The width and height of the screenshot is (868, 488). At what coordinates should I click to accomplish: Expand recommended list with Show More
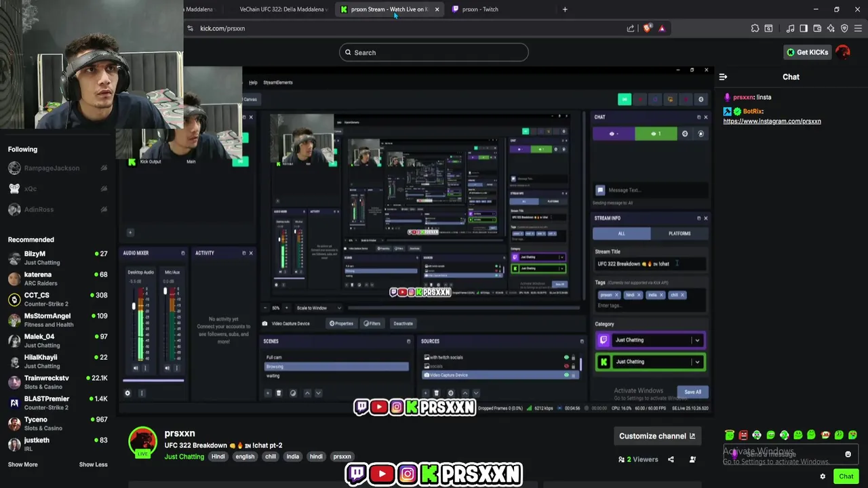click(x=22, y=464)
